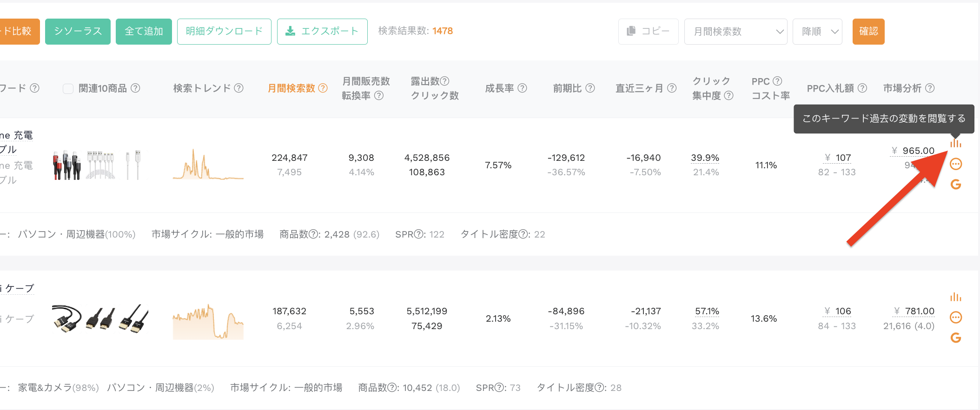Open the 月間検索数 sort field dropdown

[735, 32]
